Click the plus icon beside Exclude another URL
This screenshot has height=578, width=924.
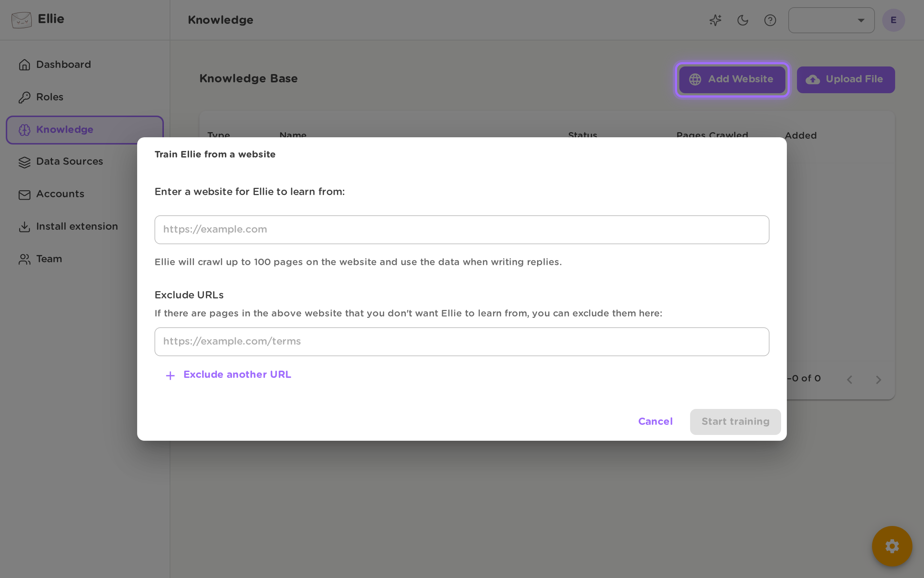pyautogui.click(x=170, y=376)
